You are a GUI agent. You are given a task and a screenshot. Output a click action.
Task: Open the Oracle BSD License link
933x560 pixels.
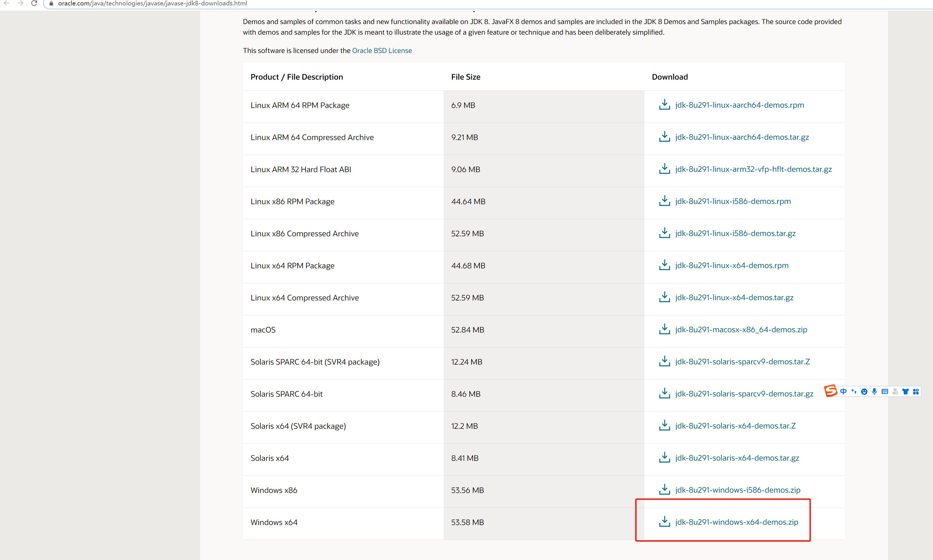tap(382, 51)
